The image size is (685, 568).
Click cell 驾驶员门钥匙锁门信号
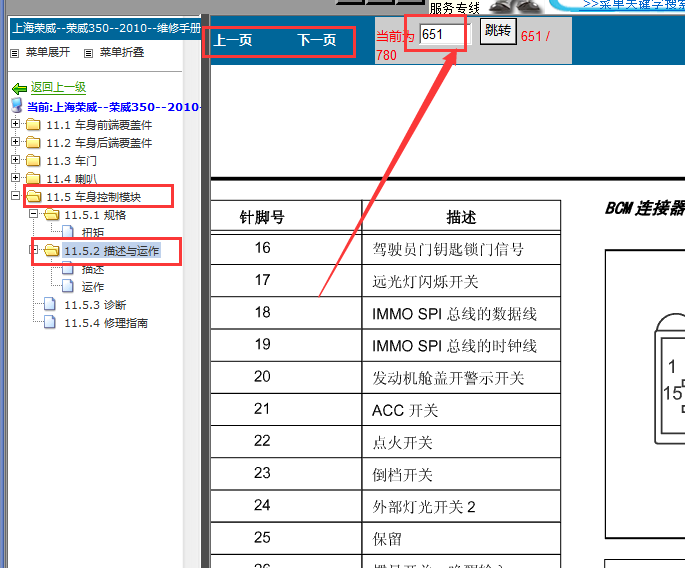point(461,249)
